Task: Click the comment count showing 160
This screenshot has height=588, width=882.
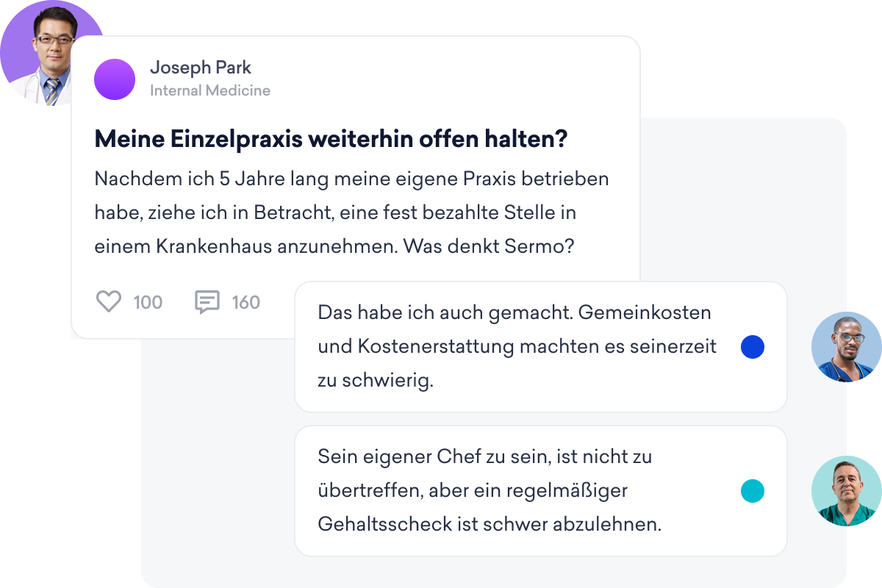Action: [246, 302]
